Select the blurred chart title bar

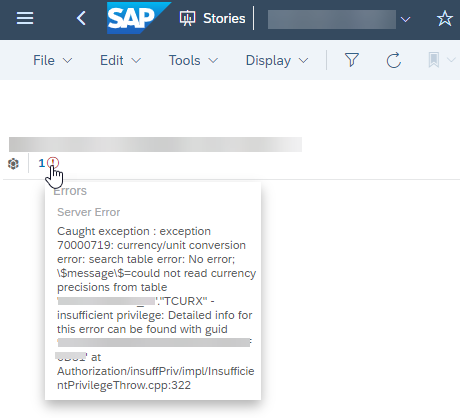155,144
